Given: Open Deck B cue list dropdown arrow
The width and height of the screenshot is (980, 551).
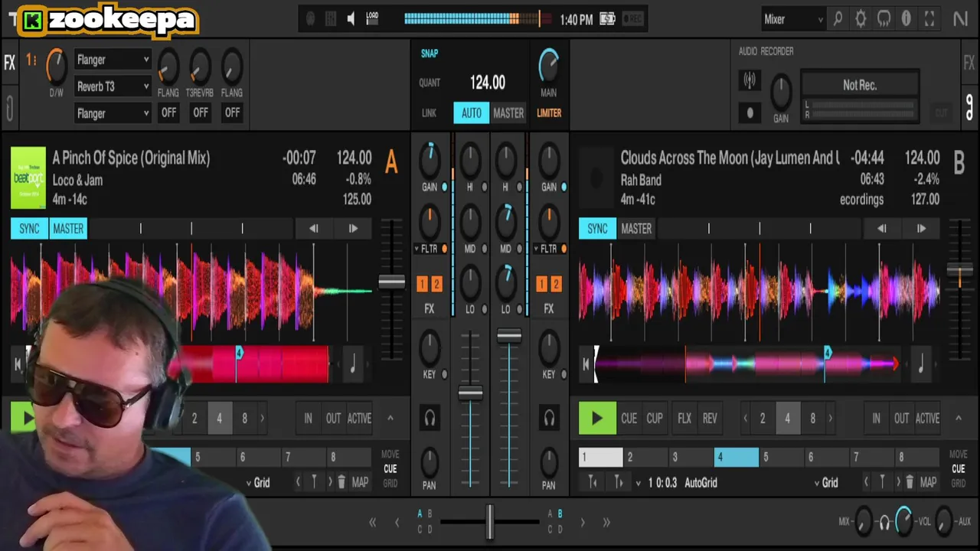Looking at the screenshot, I should (639, 483).
